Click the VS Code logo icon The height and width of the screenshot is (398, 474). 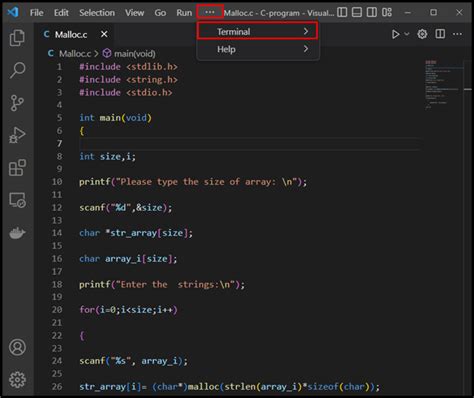(13, 12)
